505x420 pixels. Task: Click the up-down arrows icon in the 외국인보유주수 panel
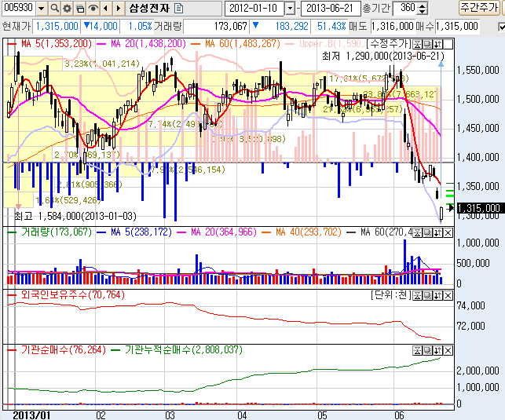coord(438,295)
